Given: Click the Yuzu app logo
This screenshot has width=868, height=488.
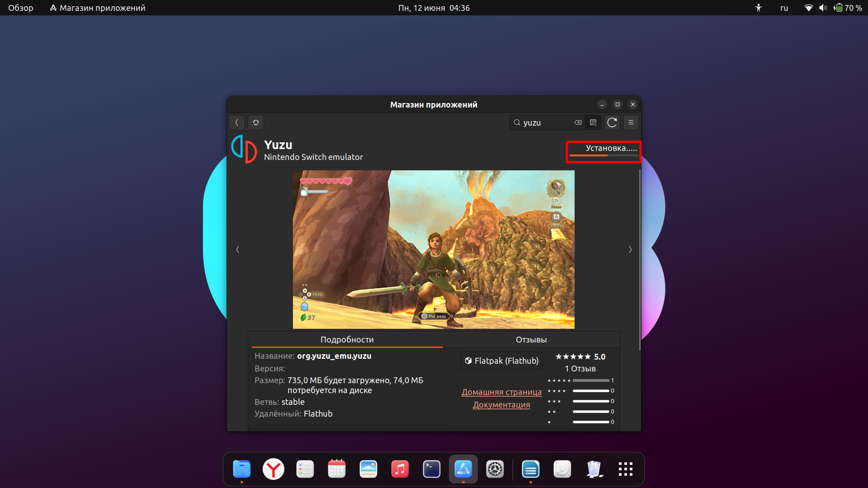Looking at the screenshot, I should 244,149.
